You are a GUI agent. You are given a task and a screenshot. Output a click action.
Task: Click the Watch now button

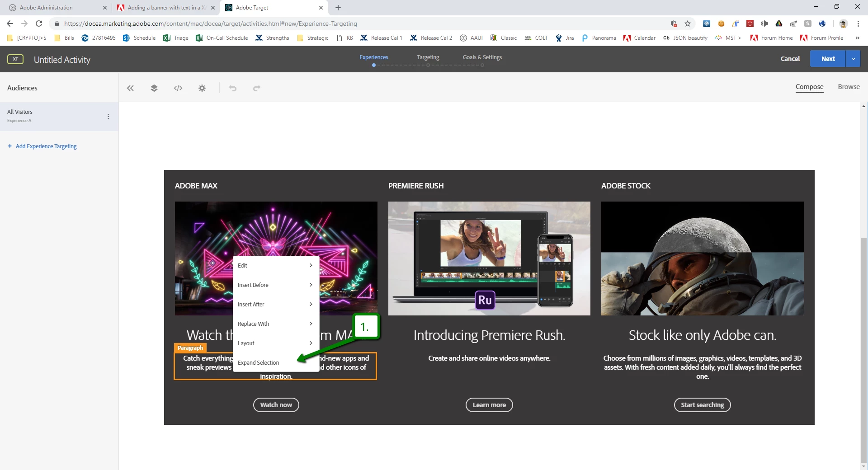pyautogui.click(x=276, y=405)
